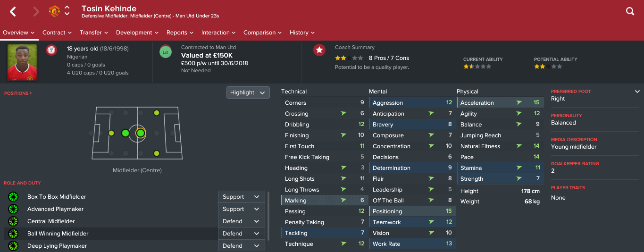The height and width of the screenshot is (252, 644).
Task: Click the Box To Box Midfielder role icon
Action: click(x=13, y=197)
